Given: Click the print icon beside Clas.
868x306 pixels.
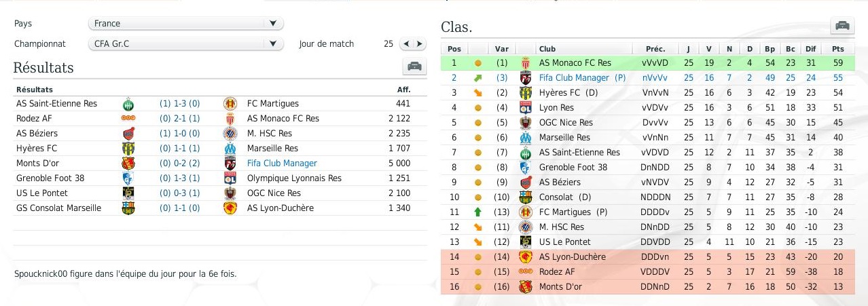Looking at the screenshot, I should coord(842,26).
